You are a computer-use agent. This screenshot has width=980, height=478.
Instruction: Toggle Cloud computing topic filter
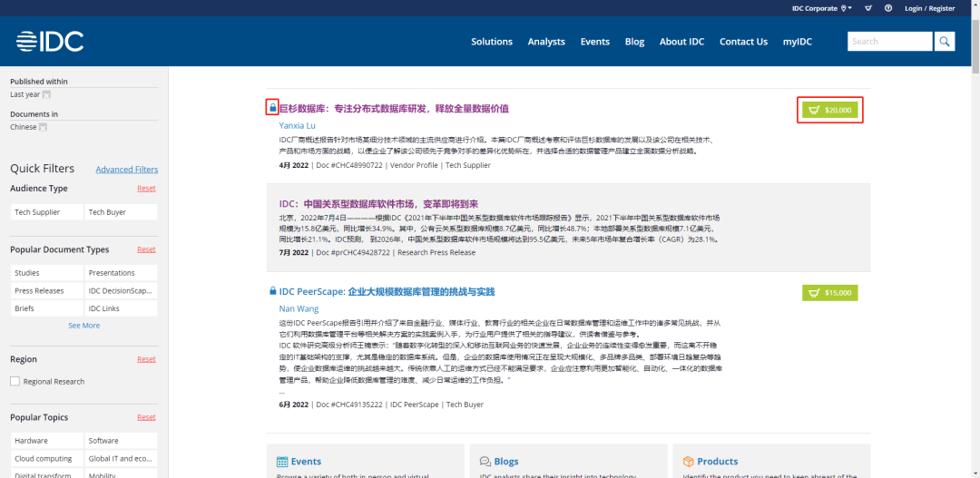point(47,458)
